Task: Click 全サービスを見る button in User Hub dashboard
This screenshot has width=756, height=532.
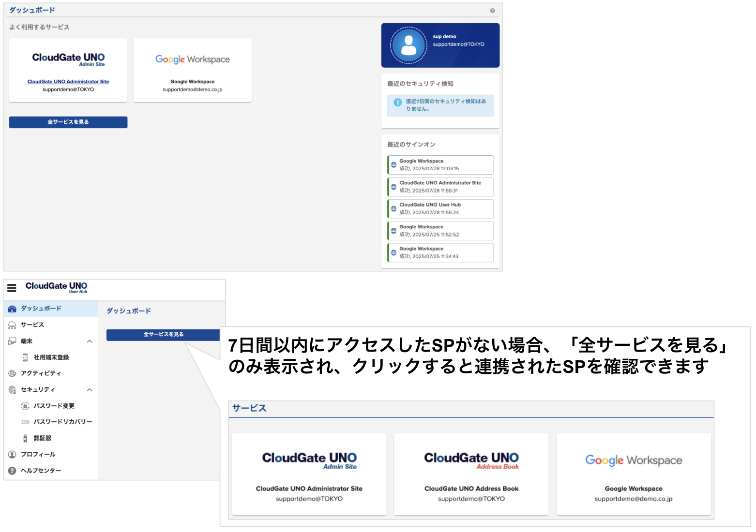Action: coord(163,335)
